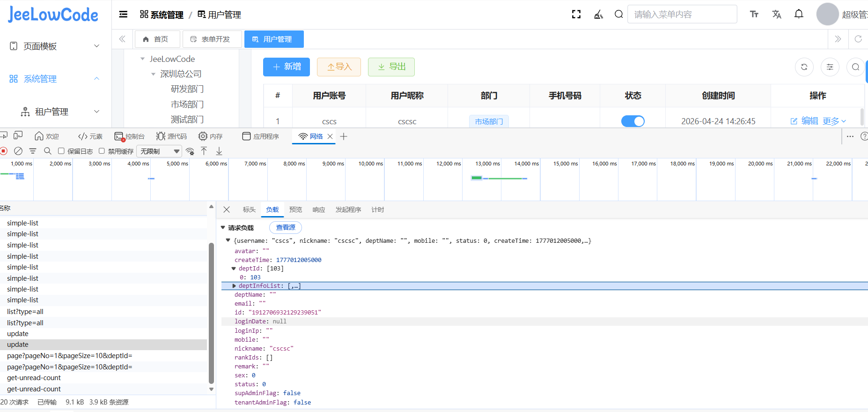Image resolution: width=868 pixels, height=412 pixels.
Task: Toggle the status switch for user cscs
Action: [633, 121]
